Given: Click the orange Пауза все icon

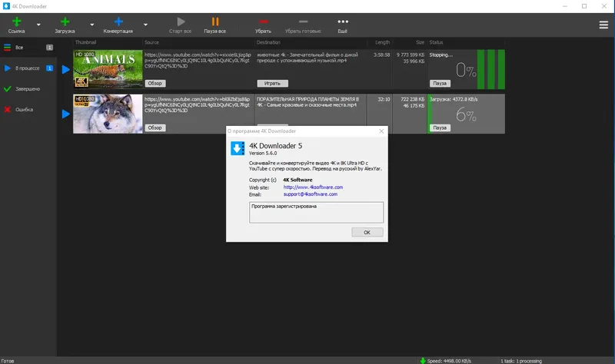Looking at the screenshot, I should tap(215, 22).
